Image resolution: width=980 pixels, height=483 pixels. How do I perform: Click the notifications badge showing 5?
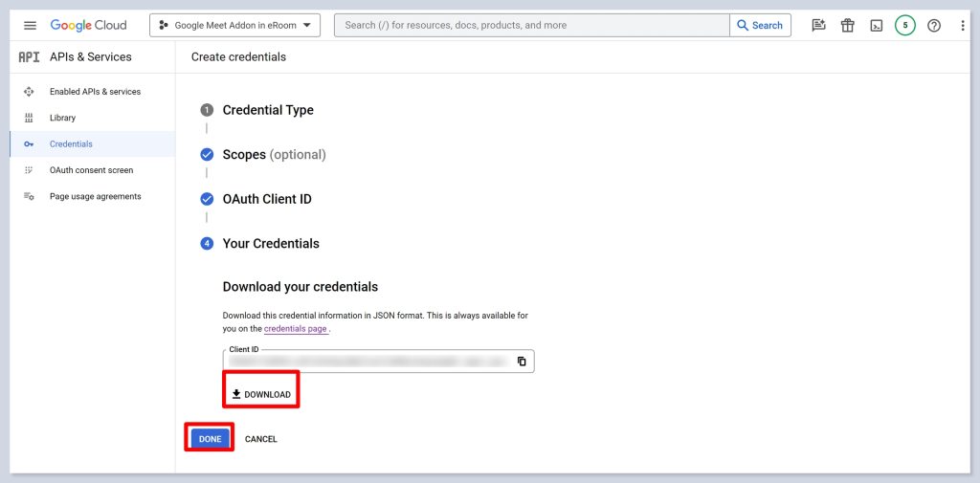(x=904, y=26)
